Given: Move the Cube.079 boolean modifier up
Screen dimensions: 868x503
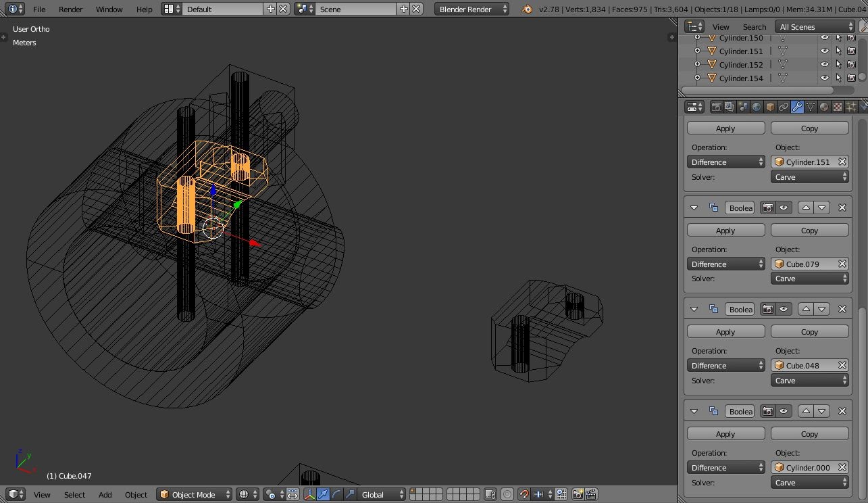Looking at the screenshot, I should click(x=806, y=208).
